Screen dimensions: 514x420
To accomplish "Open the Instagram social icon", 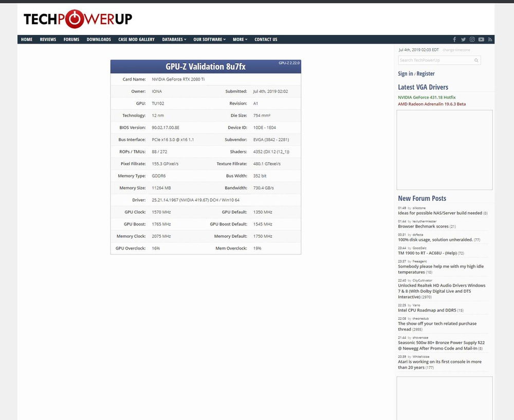I will [472, 40].
